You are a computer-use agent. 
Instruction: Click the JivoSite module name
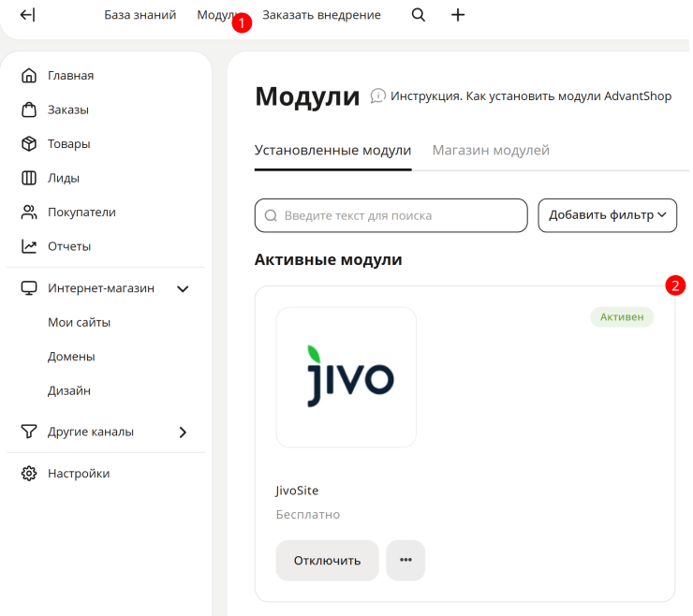click(297, 491)
